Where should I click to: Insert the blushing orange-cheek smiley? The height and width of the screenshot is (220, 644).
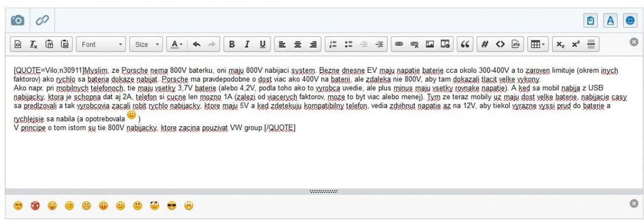pyautogui.click(x=104, y=205)
